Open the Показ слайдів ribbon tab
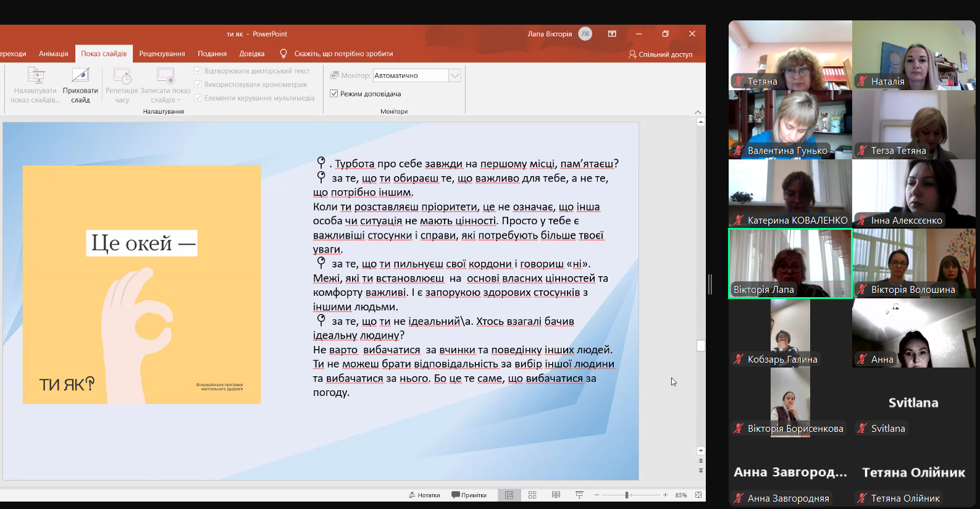 tap(104, 54)
